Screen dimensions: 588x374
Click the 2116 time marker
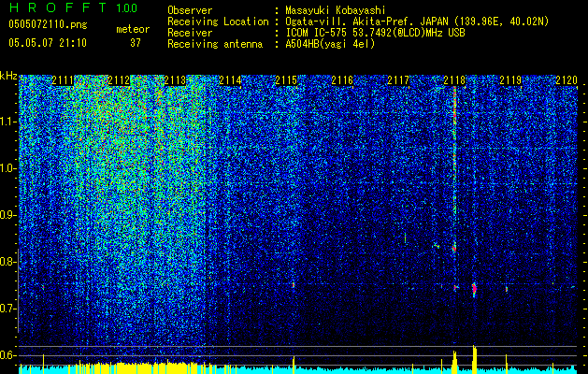(342, 80)
